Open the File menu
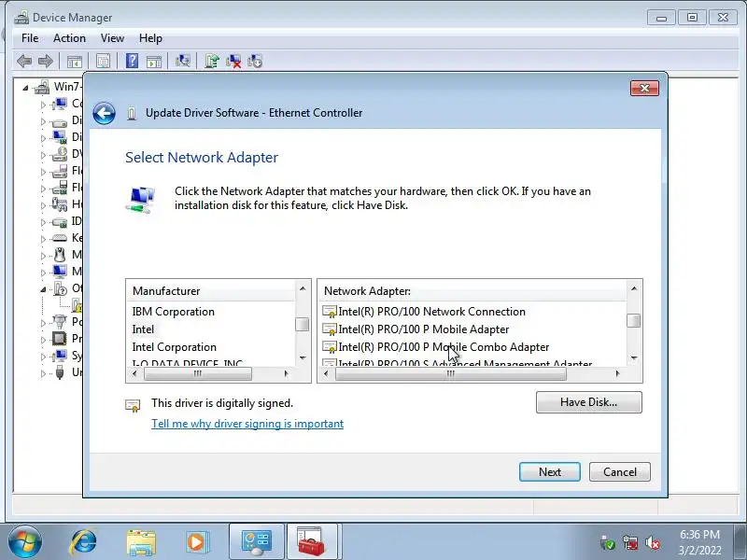The height and width of the screenshot is (560, 747). pyautogui.click(x=30, y=38)
